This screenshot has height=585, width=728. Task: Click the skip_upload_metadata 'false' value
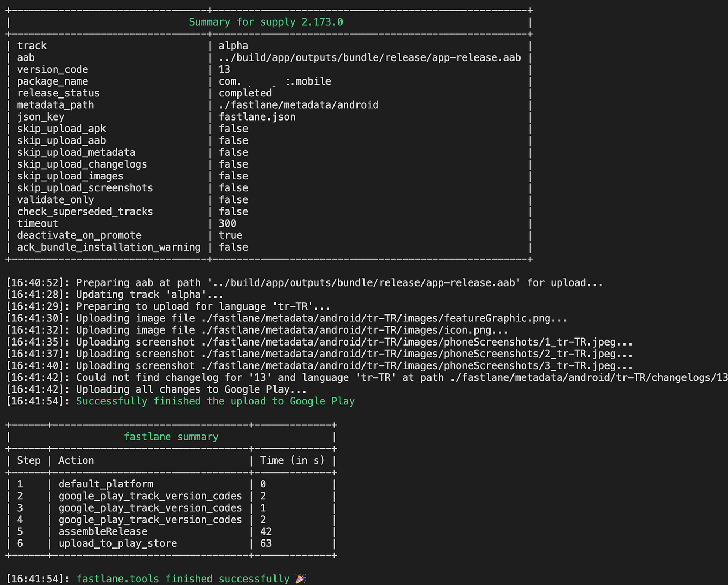click(x=233, y=152)
